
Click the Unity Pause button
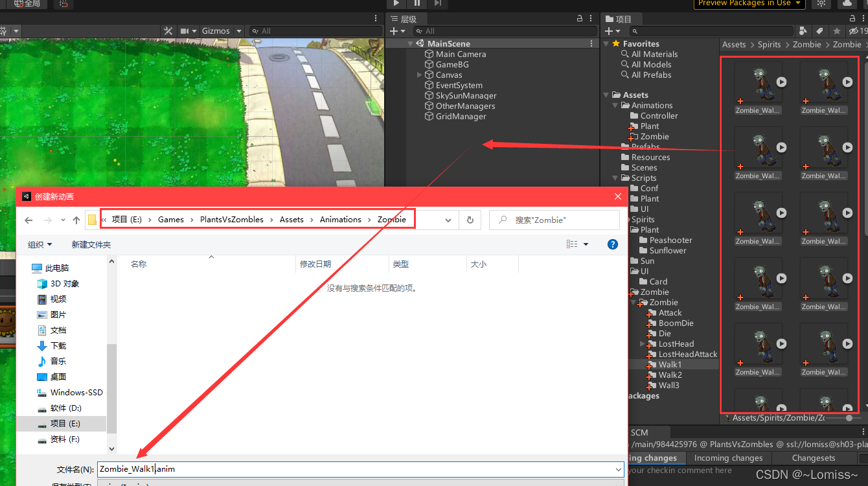pyautogui.click(x=418, y=3)
